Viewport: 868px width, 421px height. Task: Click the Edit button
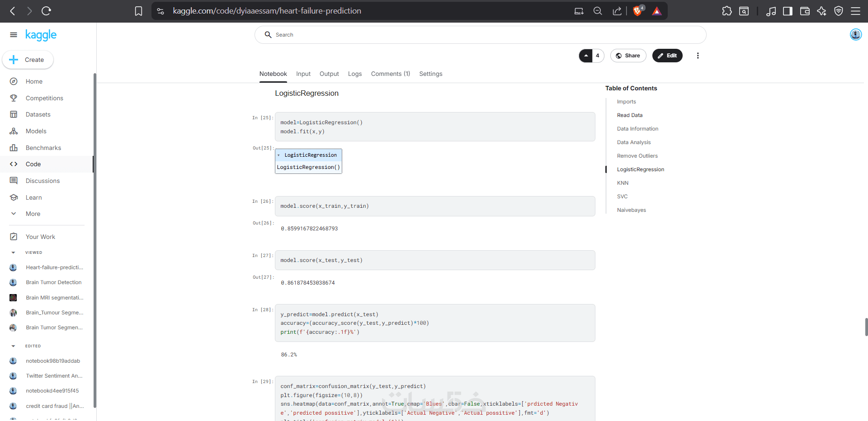point(667,56)
